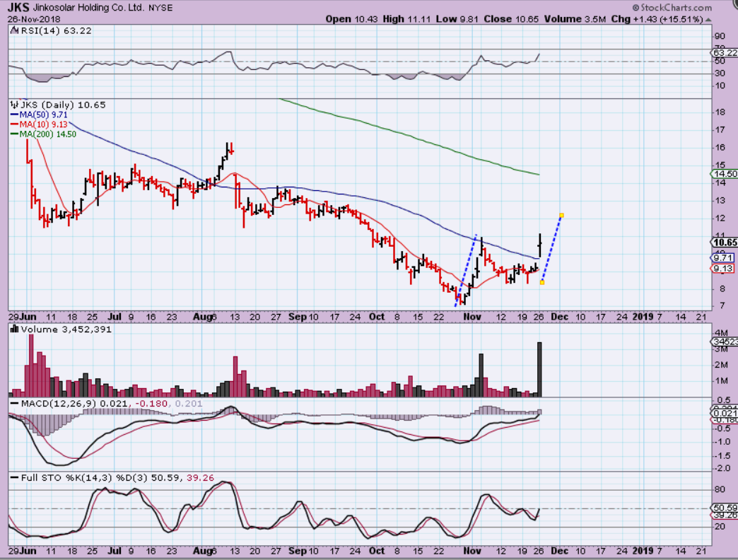Click the 'MA(50) 9.71' legend text
The image size is (738, 560).
point(44,115)
